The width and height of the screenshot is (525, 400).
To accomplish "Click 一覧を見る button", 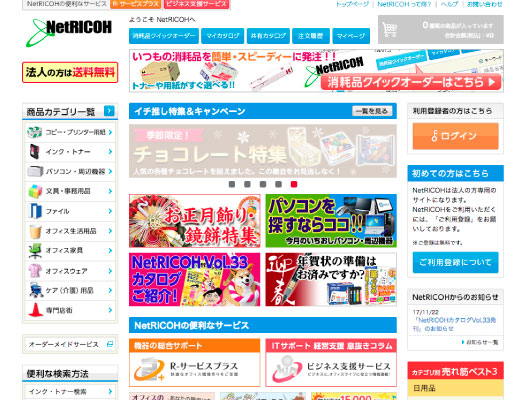I will [372, 111].
